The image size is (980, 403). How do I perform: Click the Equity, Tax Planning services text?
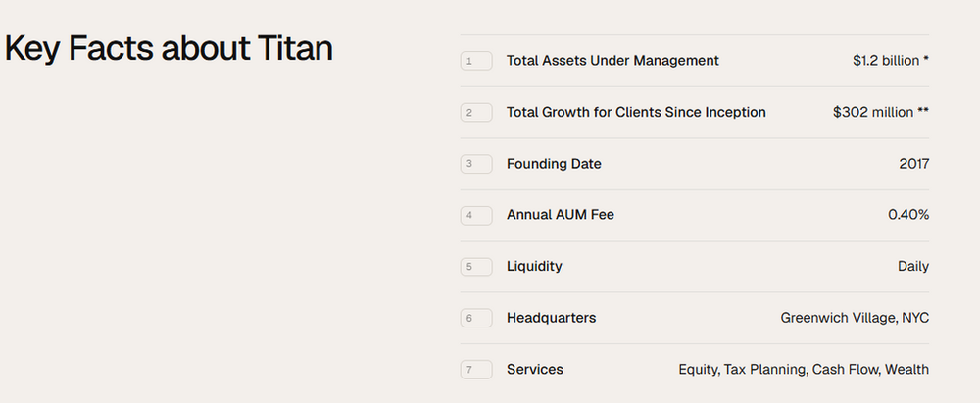tap(744, 370)
